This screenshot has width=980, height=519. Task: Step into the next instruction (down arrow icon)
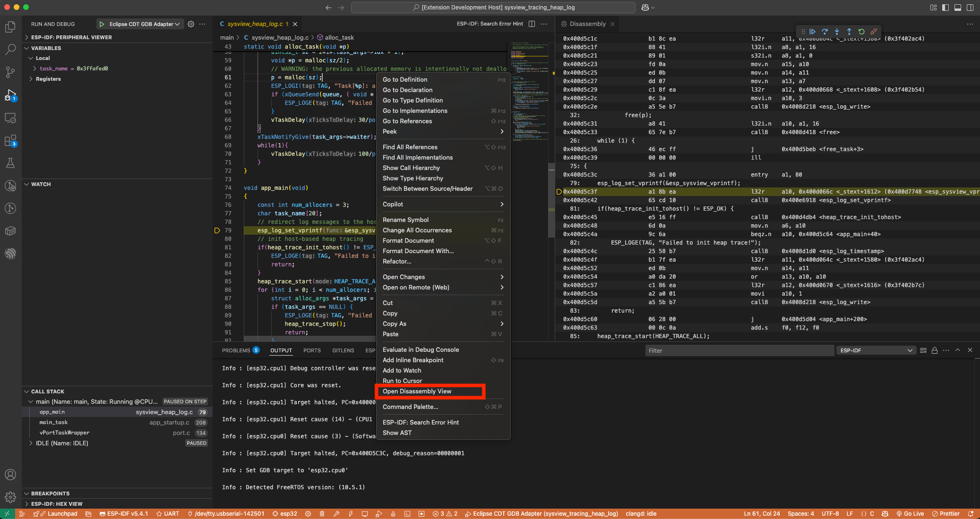click(x=837, y=32)
